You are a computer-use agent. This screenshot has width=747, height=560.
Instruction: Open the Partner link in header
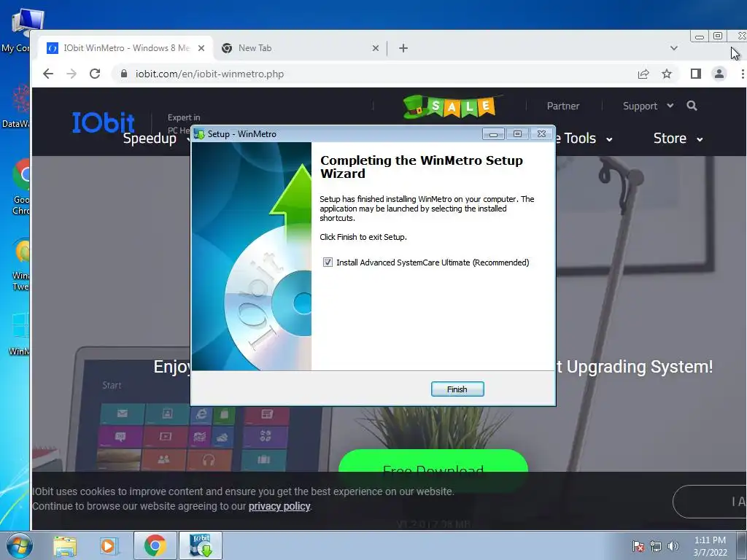[x=563, y=106]
